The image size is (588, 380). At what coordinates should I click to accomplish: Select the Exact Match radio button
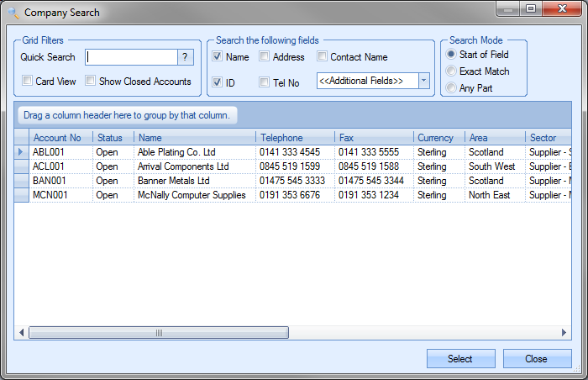point(451,71)
